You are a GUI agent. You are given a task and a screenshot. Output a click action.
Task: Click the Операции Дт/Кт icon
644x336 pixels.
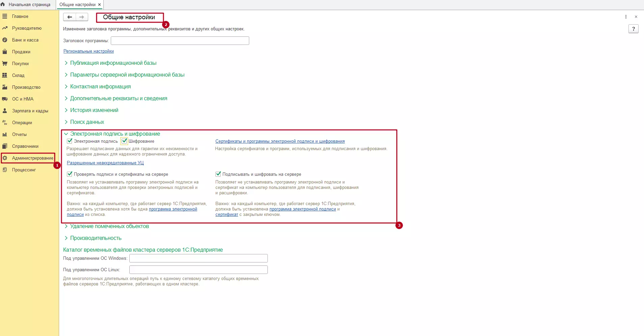coord(5,122)
